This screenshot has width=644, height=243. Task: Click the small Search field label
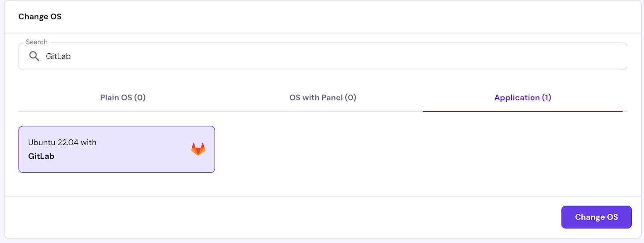coord(37,42)
